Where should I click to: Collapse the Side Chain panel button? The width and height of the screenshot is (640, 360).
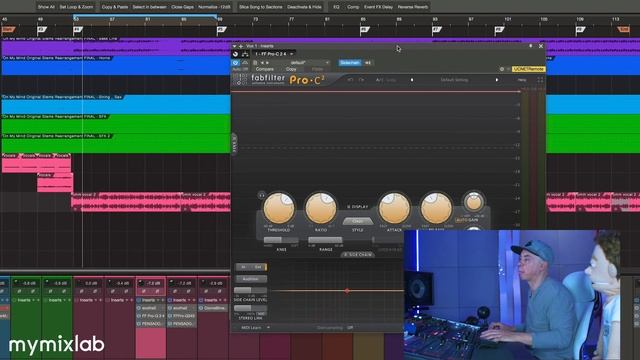coord(358,255)
